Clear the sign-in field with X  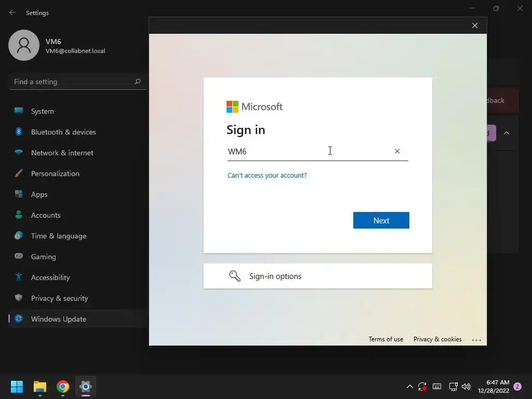[397, 151]
